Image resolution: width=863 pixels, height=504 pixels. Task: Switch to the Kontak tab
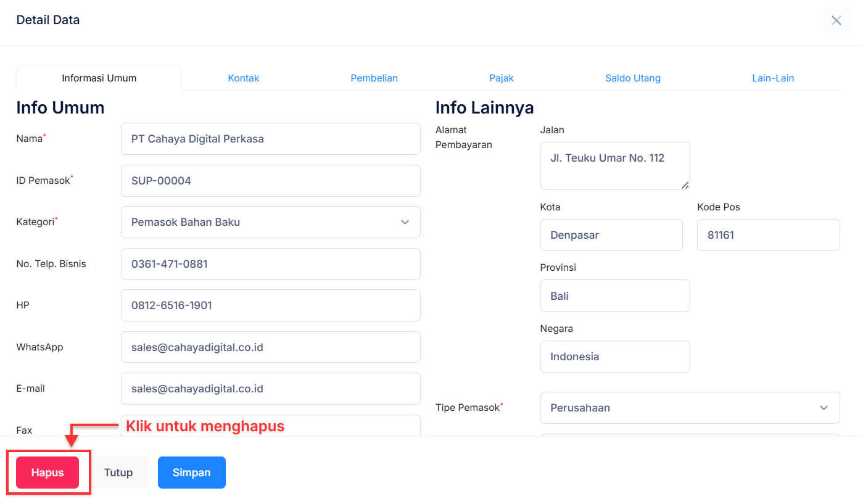click(243, 78)
